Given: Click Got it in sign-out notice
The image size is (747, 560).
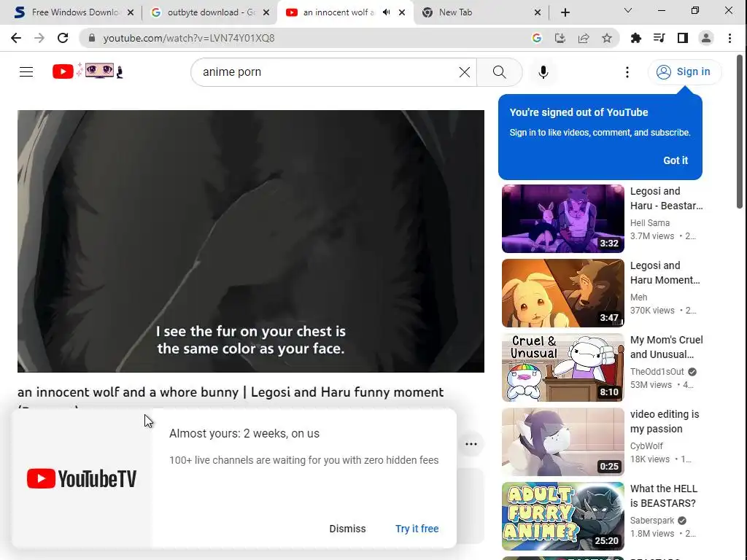Looking at the screenshot, I should (x=675, y=160).
